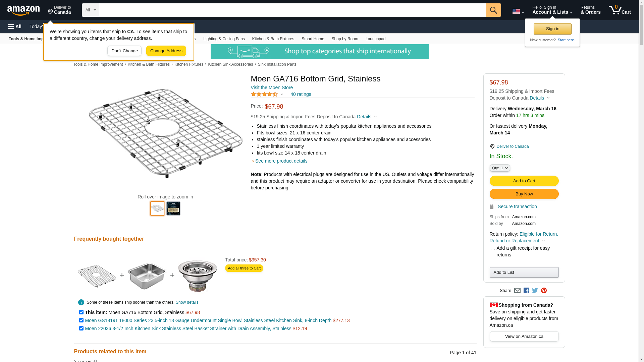
Task: Click inside the search text field
Action: [292, 10]
